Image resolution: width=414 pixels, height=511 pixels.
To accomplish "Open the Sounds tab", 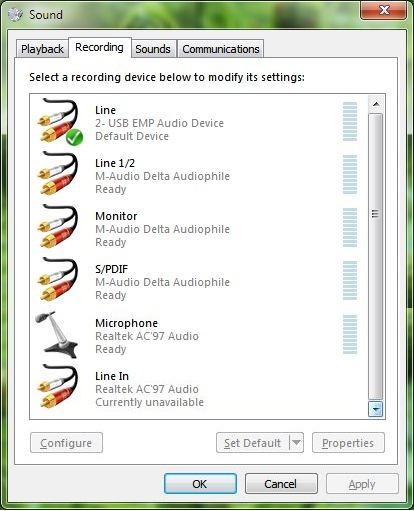I will tap(153, 49).
